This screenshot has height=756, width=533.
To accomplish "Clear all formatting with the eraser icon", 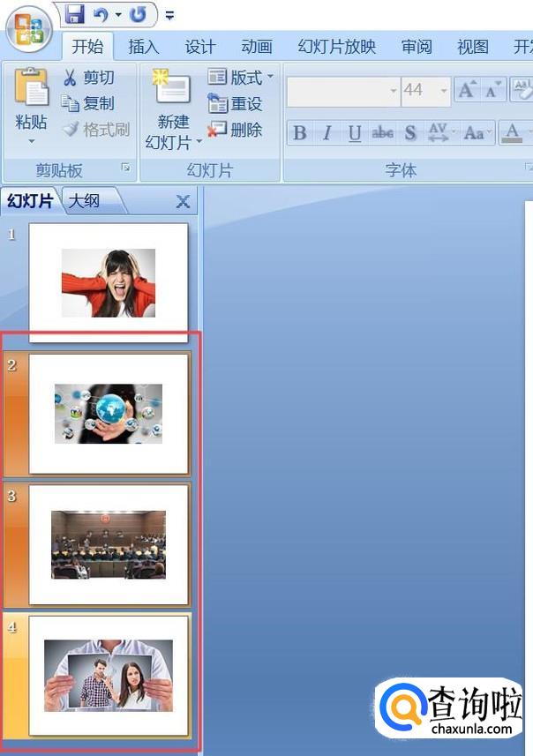I will coord(522,90).
